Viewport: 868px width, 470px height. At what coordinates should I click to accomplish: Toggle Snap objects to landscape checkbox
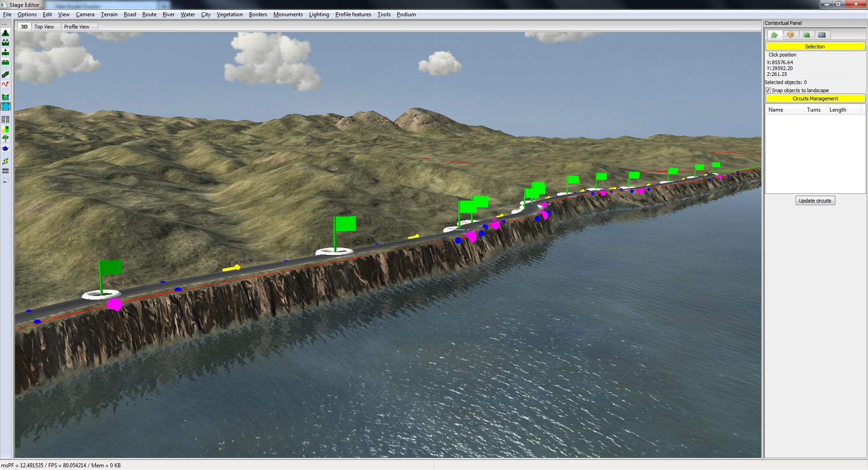click(768, 90)
